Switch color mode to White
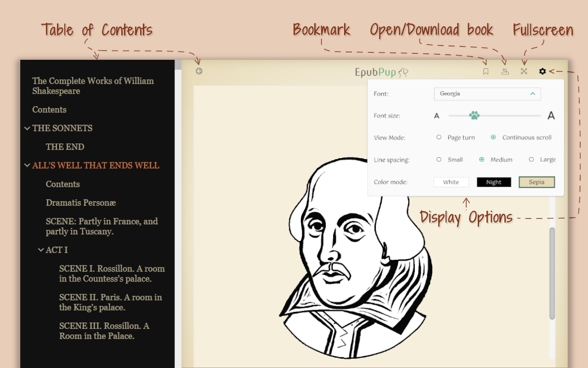 pos(451,182)
